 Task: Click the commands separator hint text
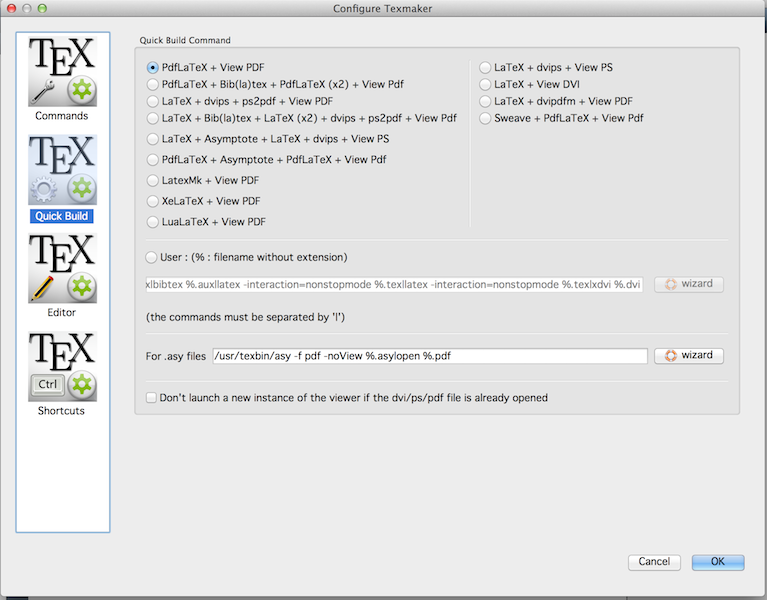245,317
